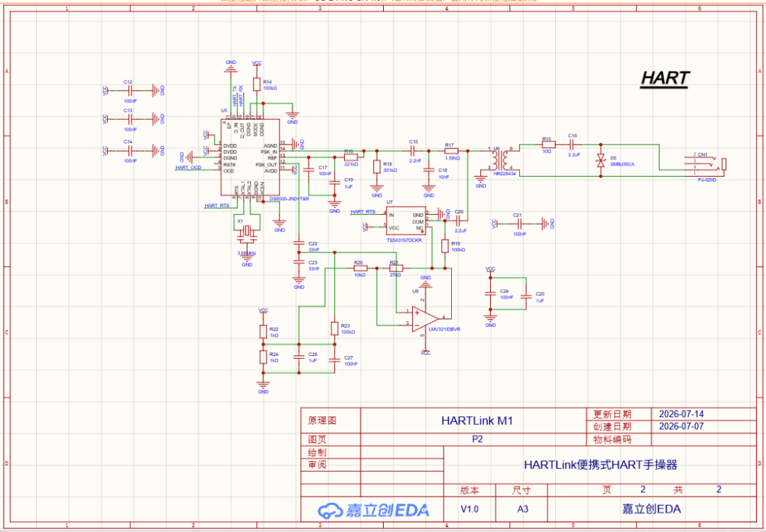
Task: Select capacitor C21 symbol
Action: point(519,223)
